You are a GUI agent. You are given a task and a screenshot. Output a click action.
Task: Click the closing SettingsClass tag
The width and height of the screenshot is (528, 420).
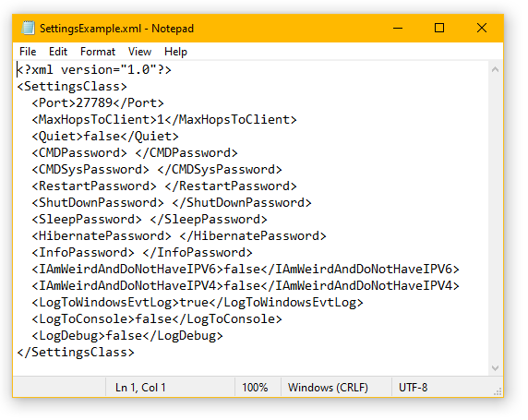(x=76, y=353)
